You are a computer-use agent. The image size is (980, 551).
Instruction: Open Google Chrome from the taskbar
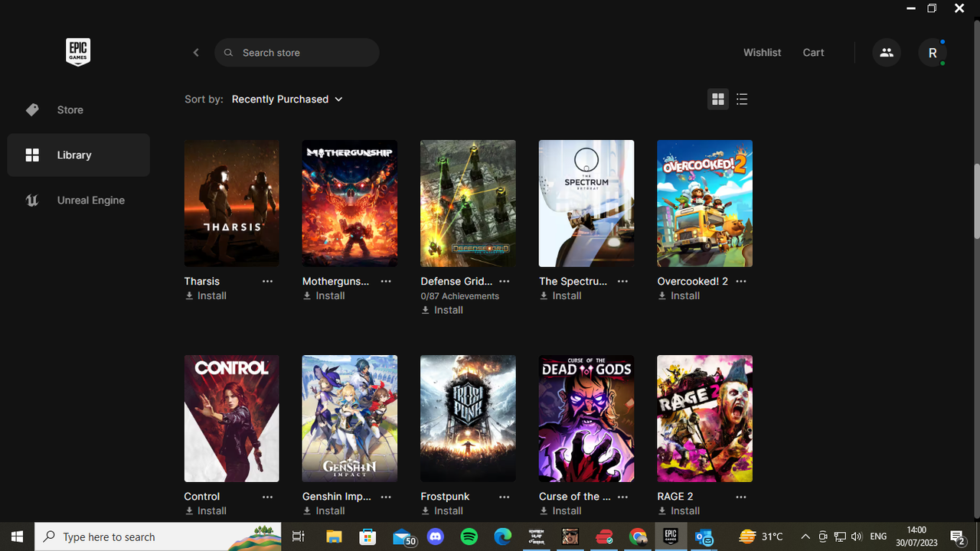point(638,536)
